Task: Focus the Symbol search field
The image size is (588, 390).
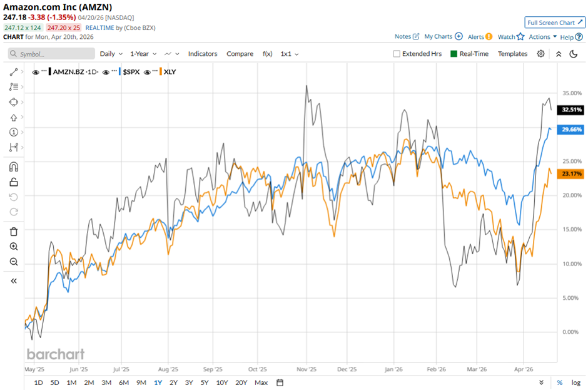Action: [x=51, y=54]
